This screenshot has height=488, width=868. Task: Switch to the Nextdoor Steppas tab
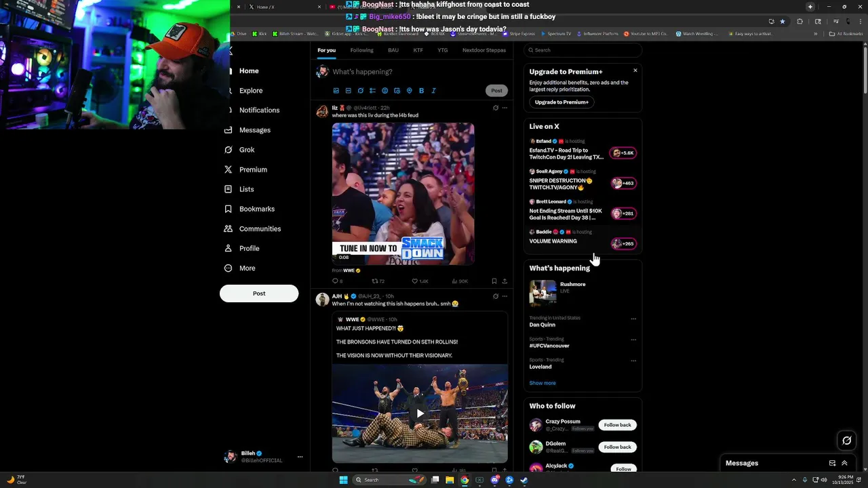[x=484, y=50]
